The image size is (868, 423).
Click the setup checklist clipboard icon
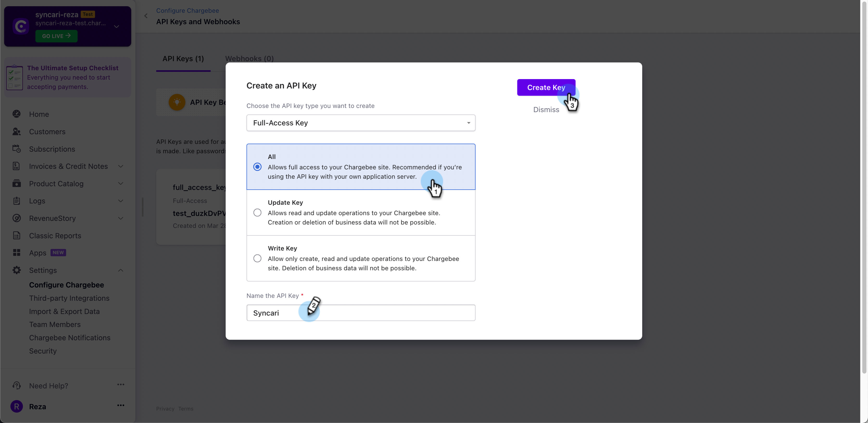(x=15, y=78)
